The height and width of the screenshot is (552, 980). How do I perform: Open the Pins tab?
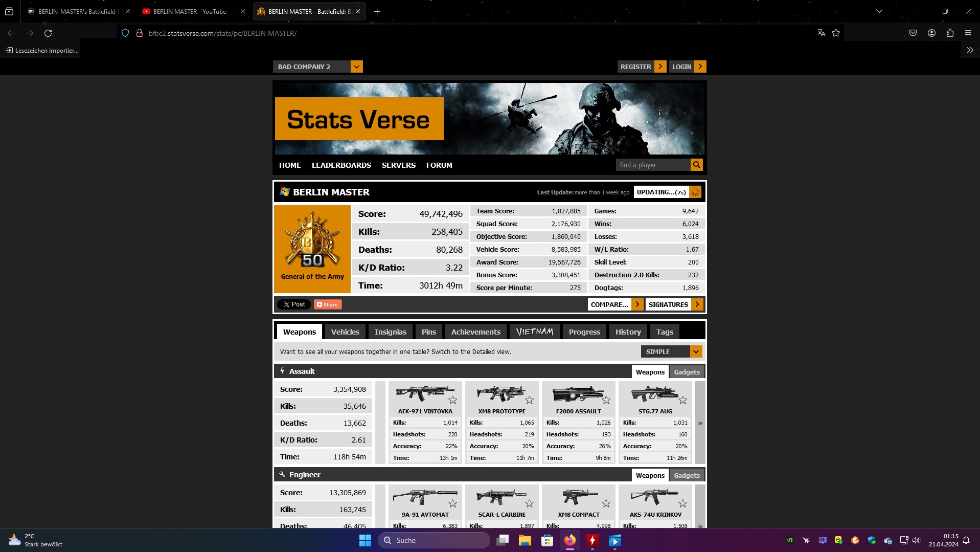pyautogui.click(x=429, y=332)
